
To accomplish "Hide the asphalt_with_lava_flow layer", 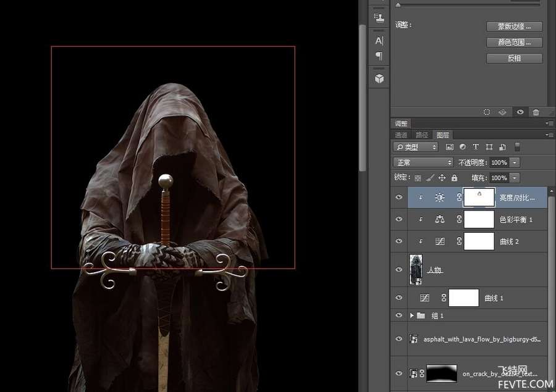I will [399, 339].
